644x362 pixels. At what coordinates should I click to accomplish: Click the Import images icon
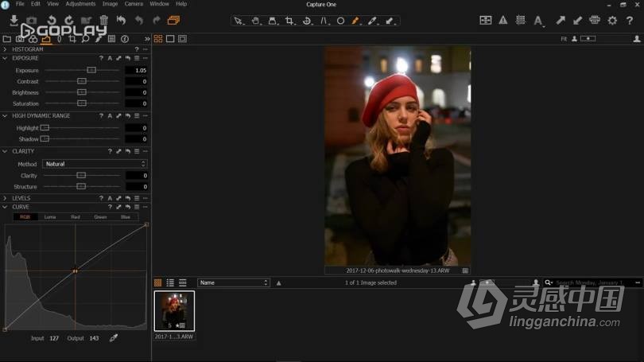click(14, 20)
